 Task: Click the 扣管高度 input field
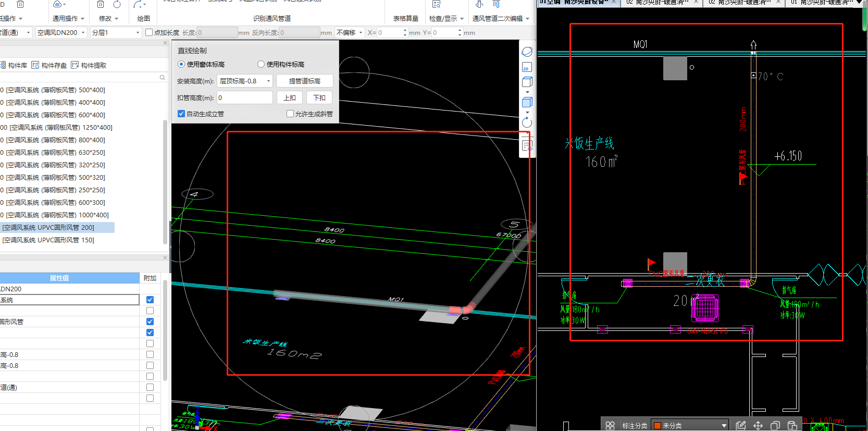245,97
